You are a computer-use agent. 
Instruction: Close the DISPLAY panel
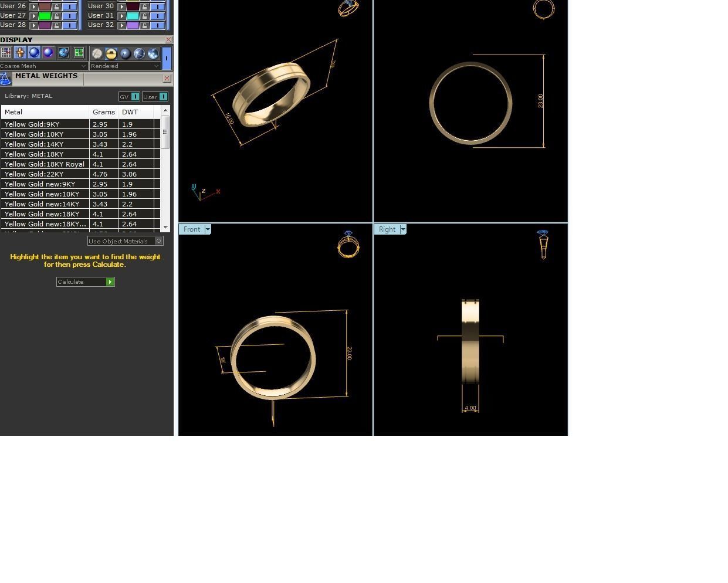pyautogui.click(x=168, y=40)
